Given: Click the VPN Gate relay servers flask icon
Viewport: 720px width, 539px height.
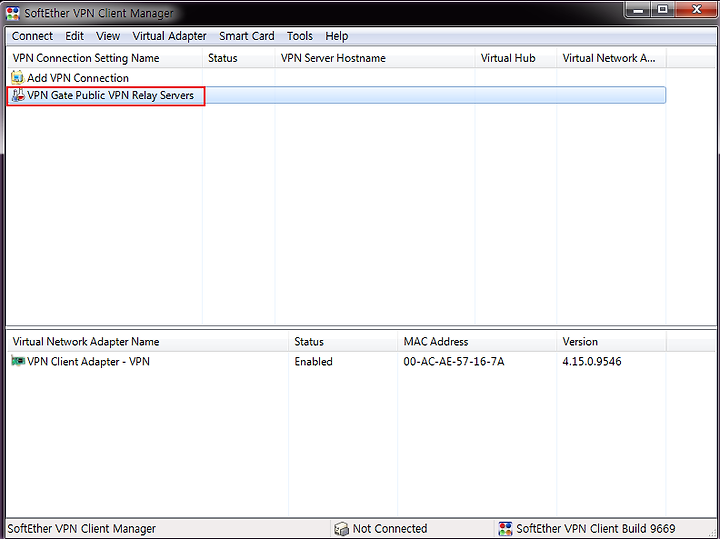Looking at the screenshot, I should coord(17,95).
